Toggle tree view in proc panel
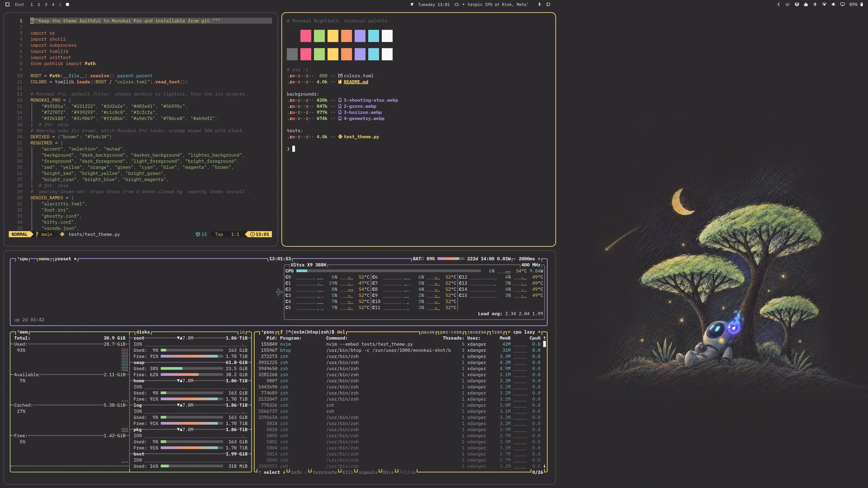The image size is (868, 488). coord(497,332)
